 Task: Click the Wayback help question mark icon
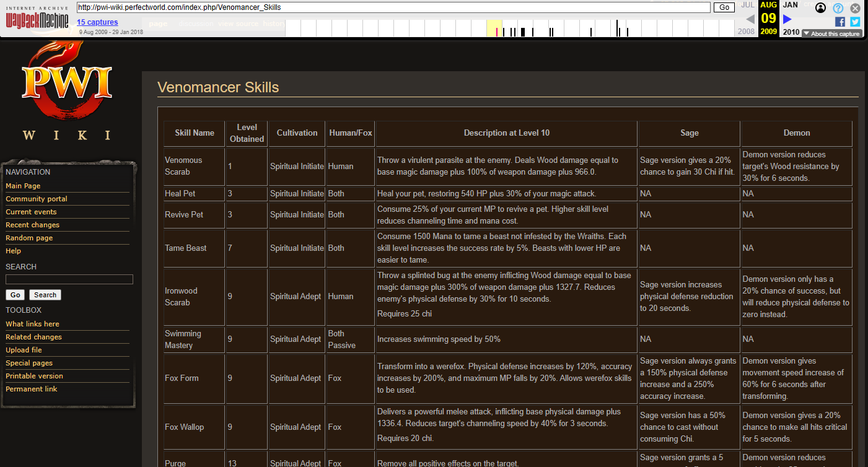click(838, 8)
